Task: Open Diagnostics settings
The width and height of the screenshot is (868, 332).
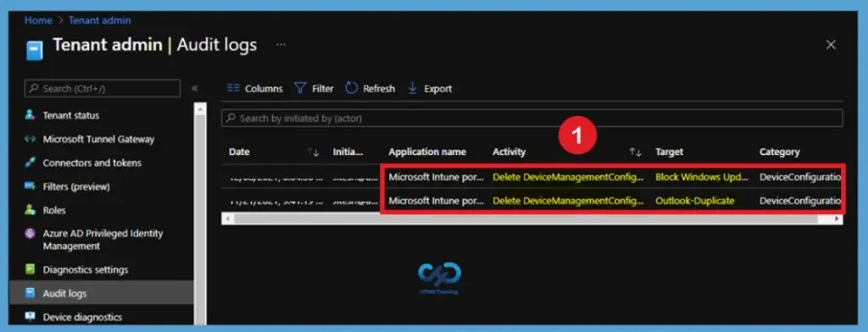Action: (x=86, y=270)
